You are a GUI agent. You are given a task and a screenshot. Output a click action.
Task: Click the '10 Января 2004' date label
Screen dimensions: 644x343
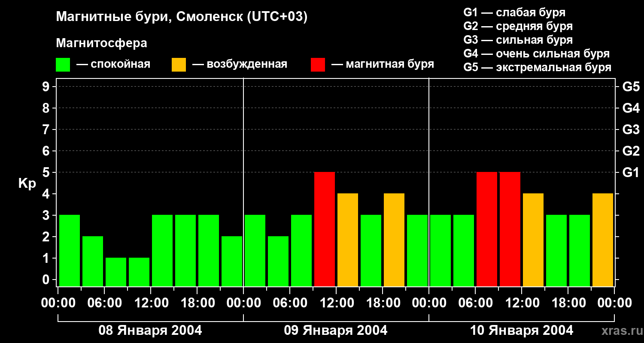(x=522, y=331)
